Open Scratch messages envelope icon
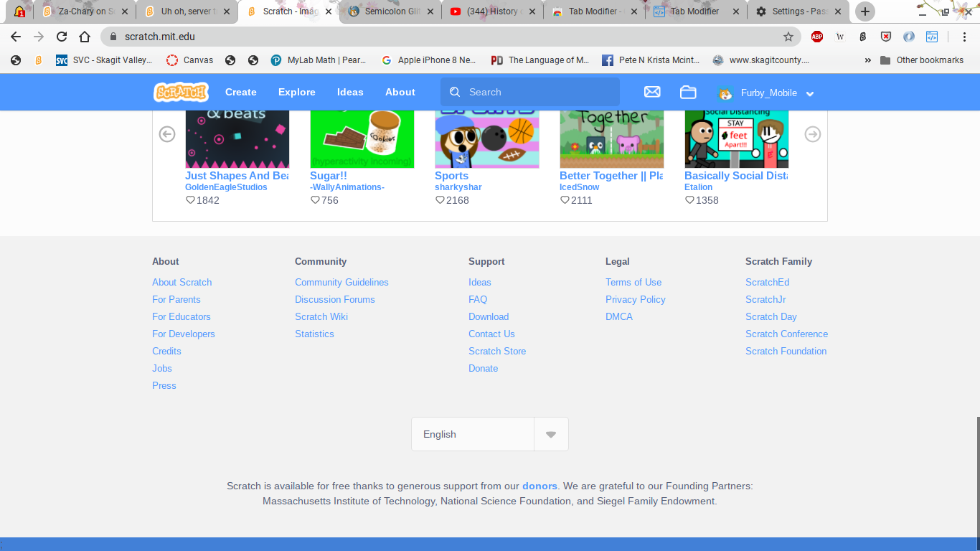This screenshot has height=551, width=980. pyautogui.click(x=652, y=92)
